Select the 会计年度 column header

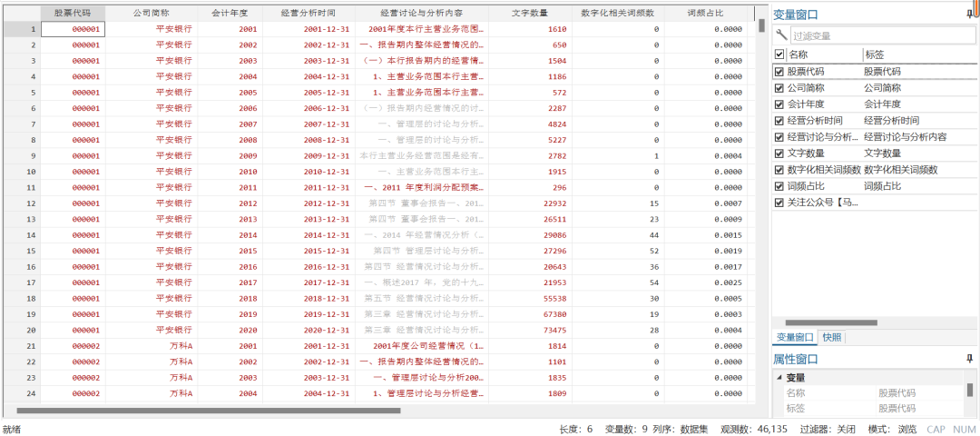pos(230,13)
